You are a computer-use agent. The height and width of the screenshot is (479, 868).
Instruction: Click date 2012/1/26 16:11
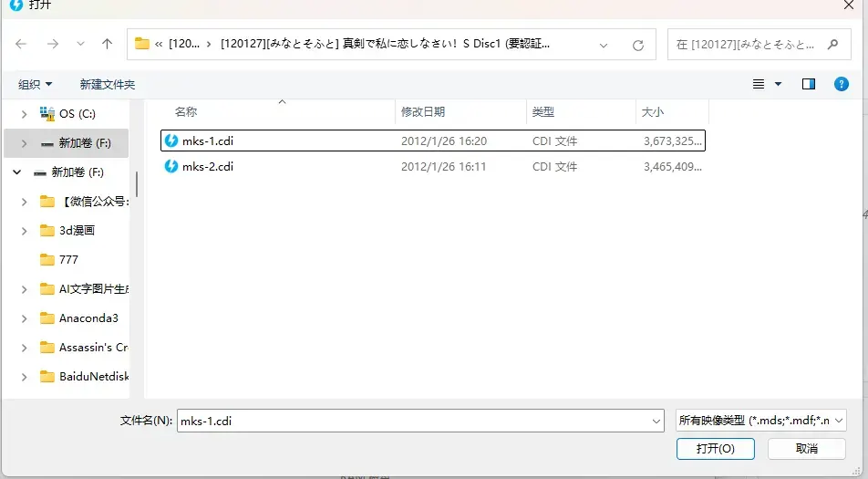click(443, 167)
